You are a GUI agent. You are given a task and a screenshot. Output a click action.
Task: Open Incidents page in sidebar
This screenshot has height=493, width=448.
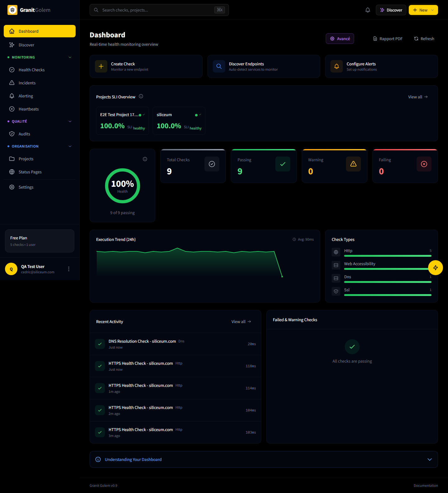click(40, 83)
